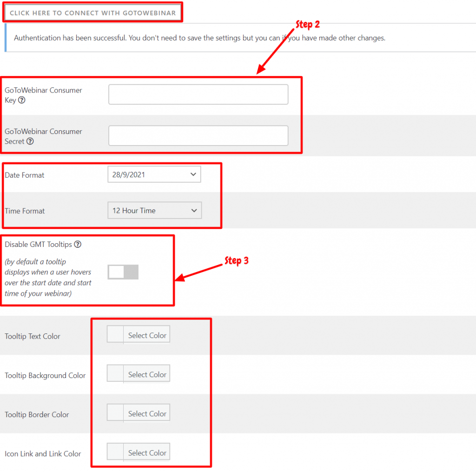This screenshot has width=476, height=472.
Task: Click the italic tooltip description text
Action: [48, 278]
